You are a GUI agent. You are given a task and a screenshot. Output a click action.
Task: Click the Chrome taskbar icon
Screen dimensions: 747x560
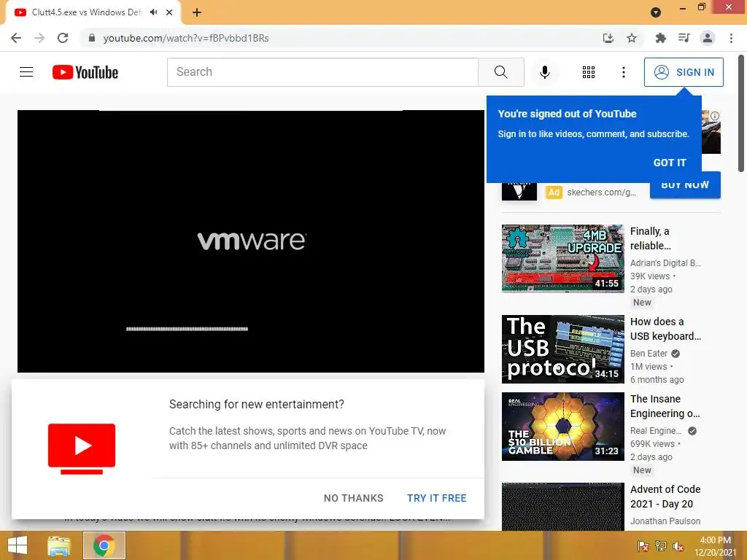tap(104, 545)
